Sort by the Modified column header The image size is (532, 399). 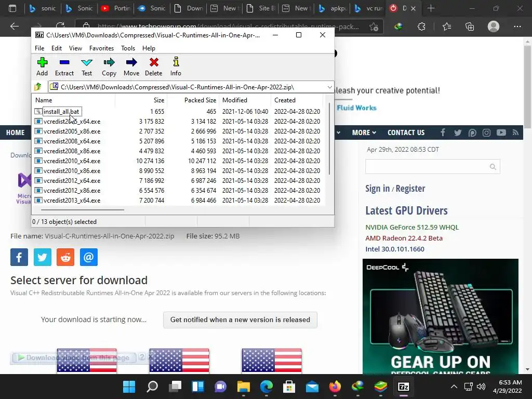click(245, 100)
